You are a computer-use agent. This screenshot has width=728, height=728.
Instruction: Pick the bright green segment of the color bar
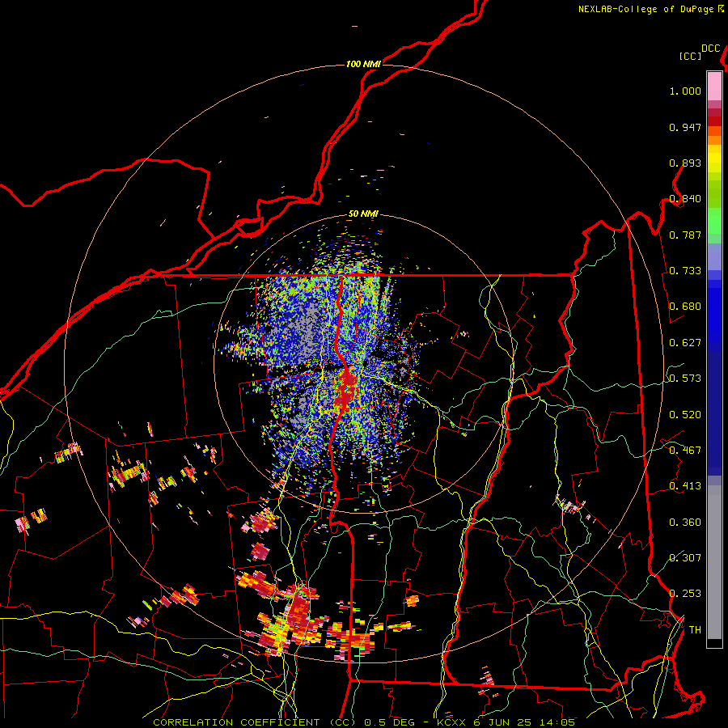[714, 221]
